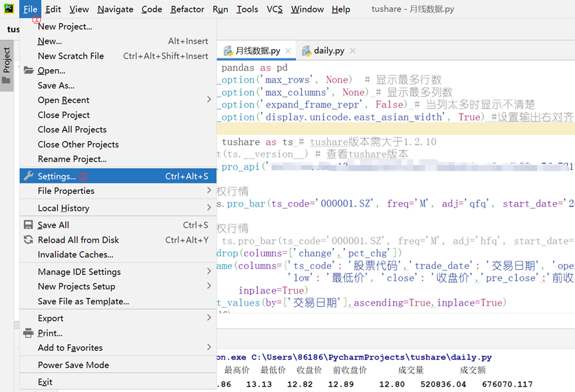
Task: Switch to the daily.py editor tab
Action: (x=328, y=51)
